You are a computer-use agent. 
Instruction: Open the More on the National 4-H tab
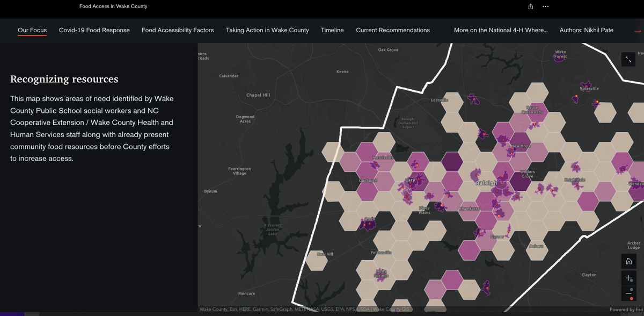pyautogui.click(x=501, y=31)
